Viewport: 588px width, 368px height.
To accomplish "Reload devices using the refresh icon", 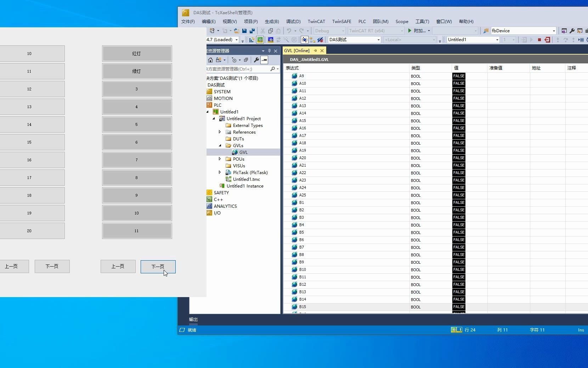I will [279, 40].
